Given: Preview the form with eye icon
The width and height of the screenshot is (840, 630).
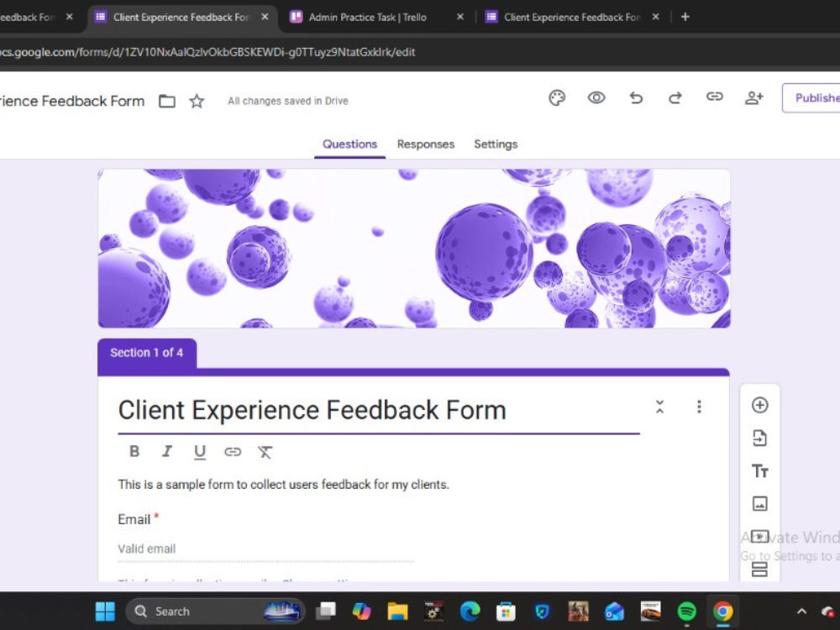Looking at the screenshot, I should coord(596,97).
